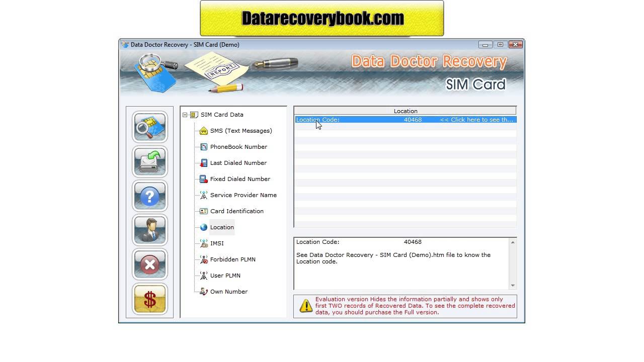Click the Location column header

click(405, 111)
